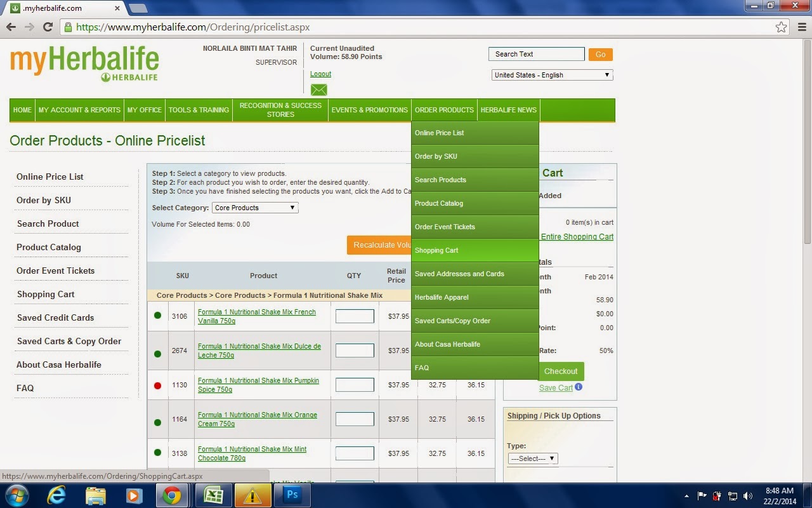Click the Checkout button
812x508 pixels.
click(560, 371)
